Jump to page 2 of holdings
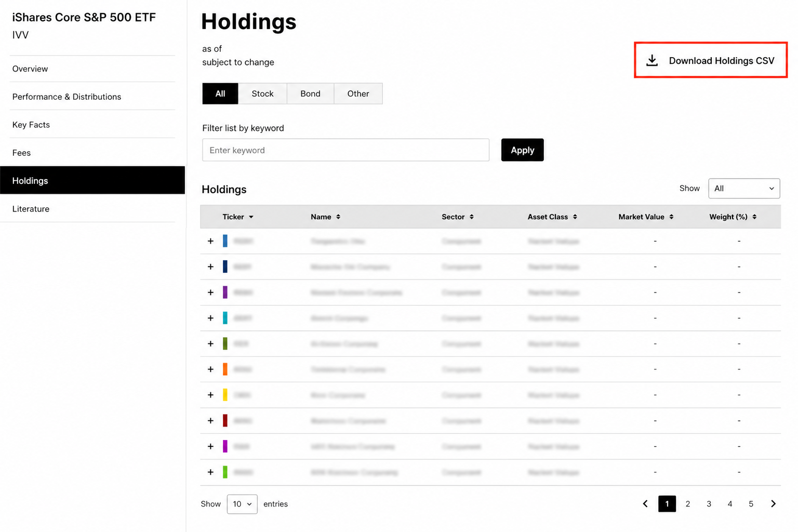The width and height of the screenshot is (798, 532). tap(688, 504)
